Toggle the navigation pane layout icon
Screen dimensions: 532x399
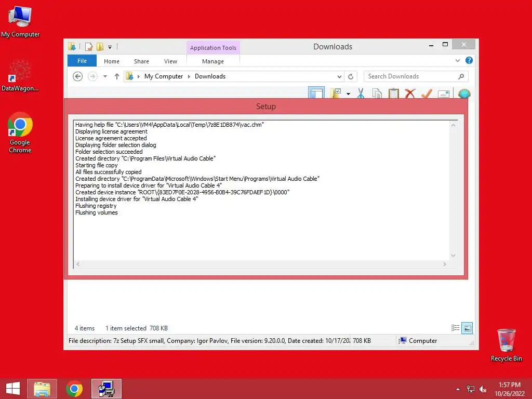coord(316,93)
